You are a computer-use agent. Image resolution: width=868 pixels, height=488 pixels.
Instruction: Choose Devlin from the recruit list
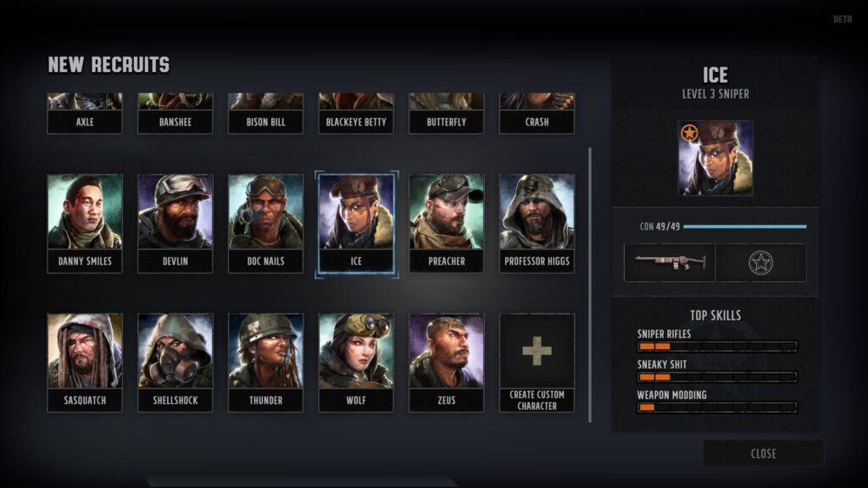(175, 224)
